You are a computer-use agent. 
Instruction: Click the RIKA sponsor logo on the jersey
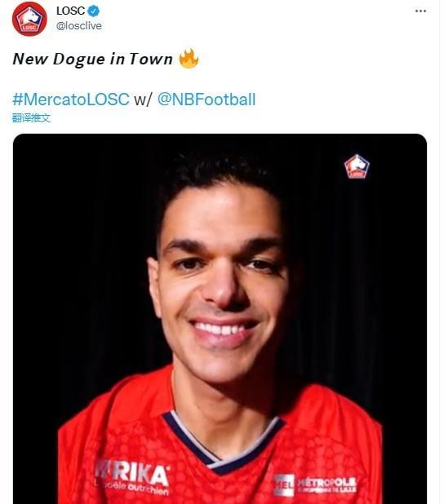tap(132, 476)
